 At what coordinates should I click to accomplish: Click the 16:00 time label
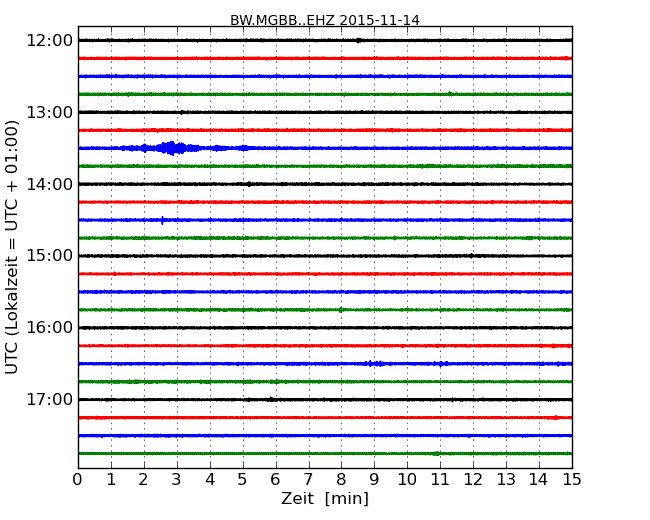49,328
